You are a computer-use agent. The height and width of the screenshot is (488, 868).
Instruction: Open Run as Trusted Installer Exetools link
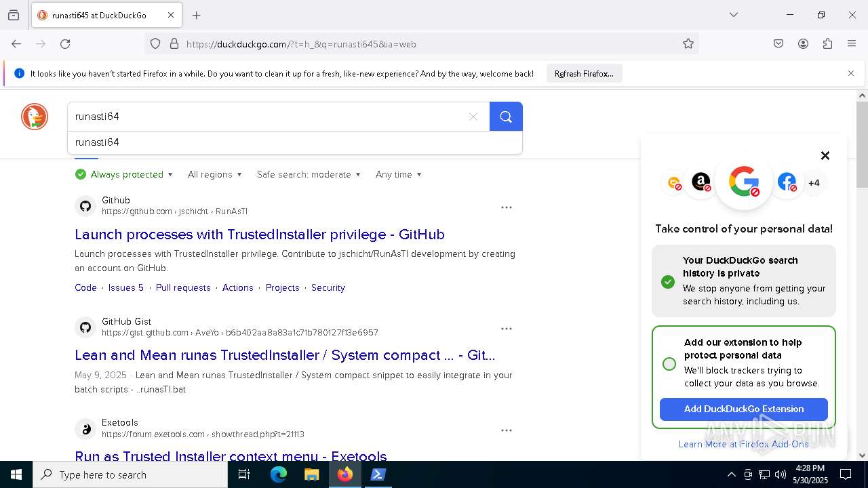pos(231,456)
